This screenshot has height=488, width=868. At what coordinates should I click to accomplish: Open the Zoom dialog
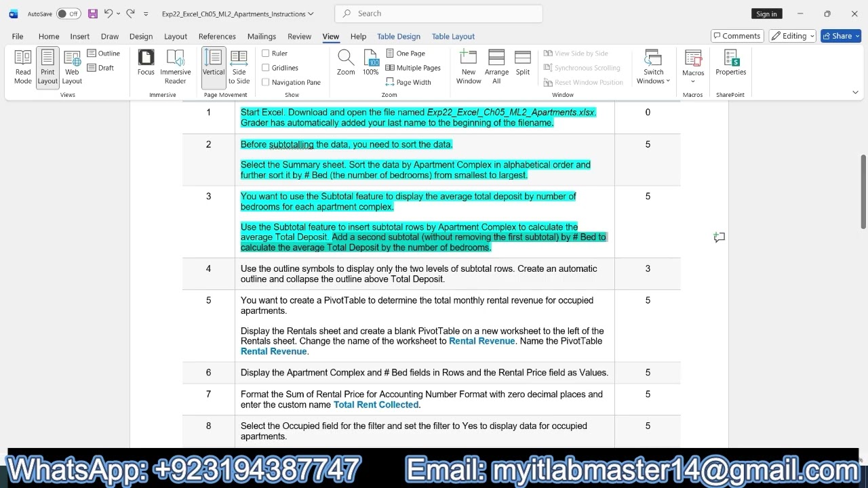346,62
